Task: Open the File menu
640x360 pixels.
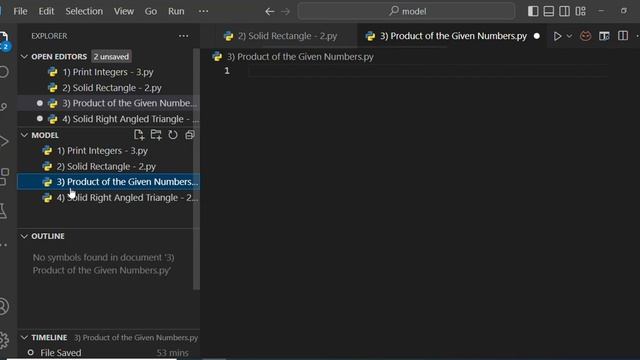Action: point(20,11)
